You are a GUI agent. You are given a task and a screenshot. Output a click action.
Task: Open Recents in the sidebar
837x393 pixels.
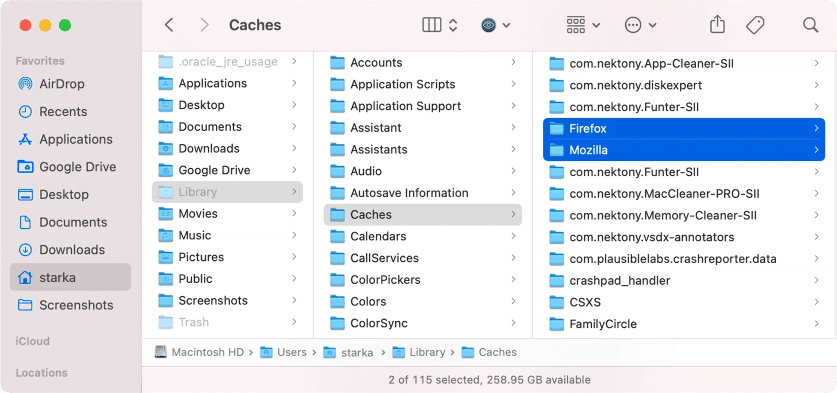[x=70, y=112]
